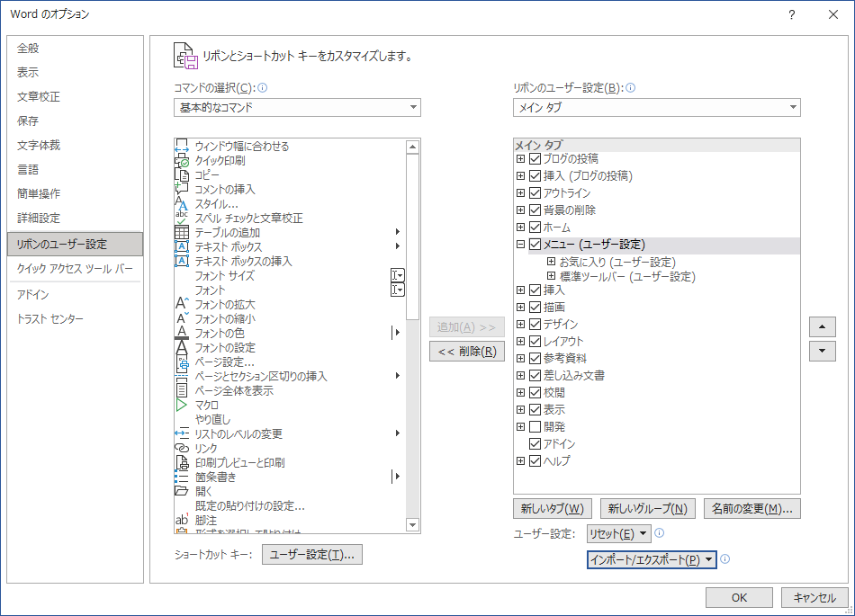Select the リストのレベルの変更 icon

point(182,433)
